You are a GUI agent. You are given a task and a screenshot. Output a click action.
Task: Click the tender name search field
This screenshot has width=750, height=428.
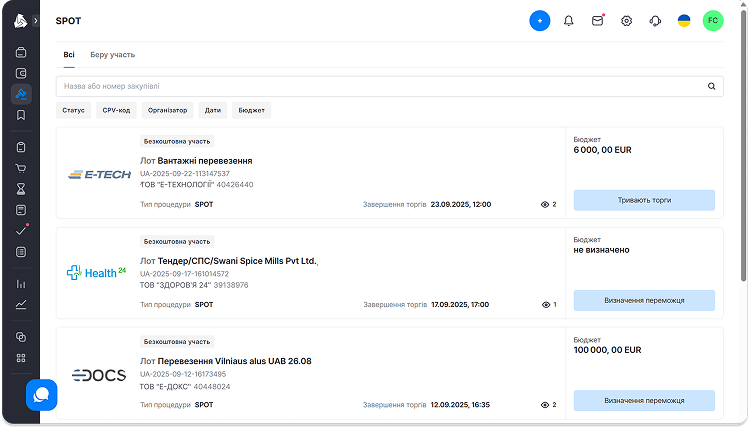(x=380, y=86)
